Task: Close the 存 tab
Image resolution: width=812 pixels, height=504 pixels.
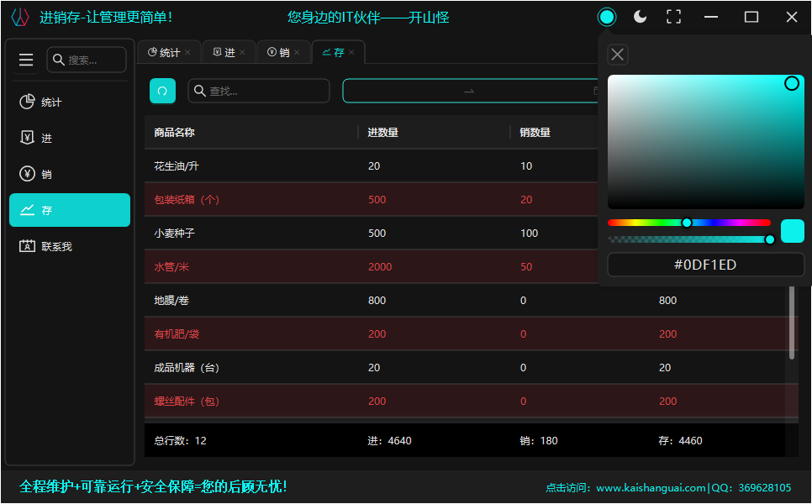Action: (351, 52)
